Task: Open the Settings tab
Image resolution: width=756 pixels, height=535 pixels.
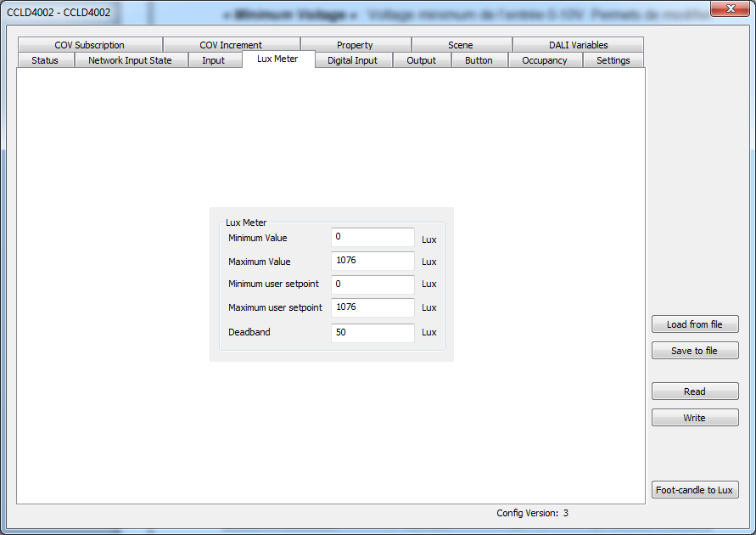Action: [x=613, y=60]
